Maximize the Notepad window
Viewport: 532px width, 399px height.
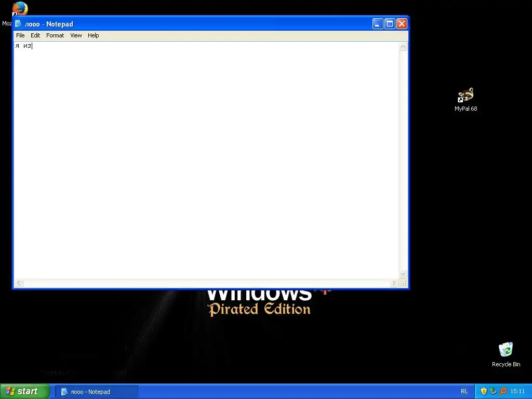(390, 23)
